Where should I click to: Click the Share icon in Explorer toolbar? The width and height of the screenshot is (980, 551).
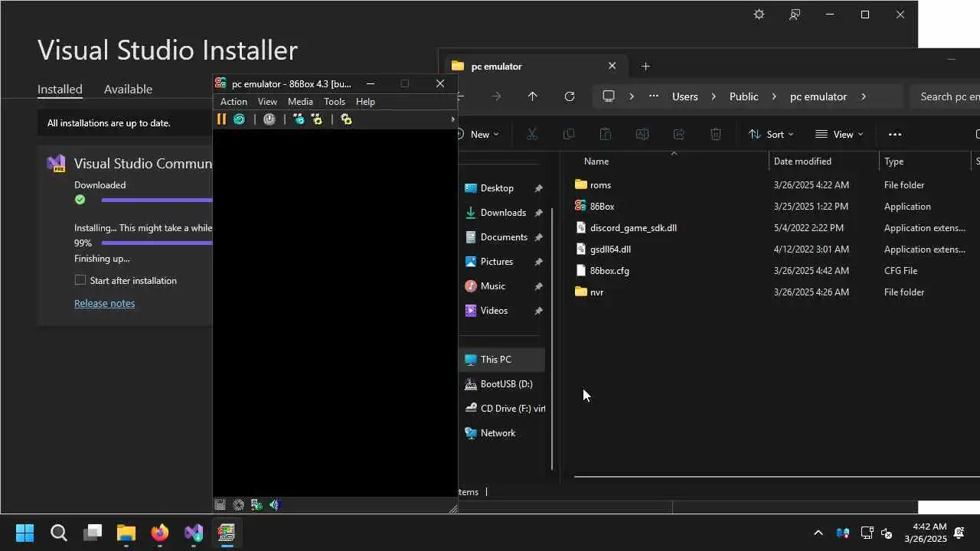(x=678, y=135)
